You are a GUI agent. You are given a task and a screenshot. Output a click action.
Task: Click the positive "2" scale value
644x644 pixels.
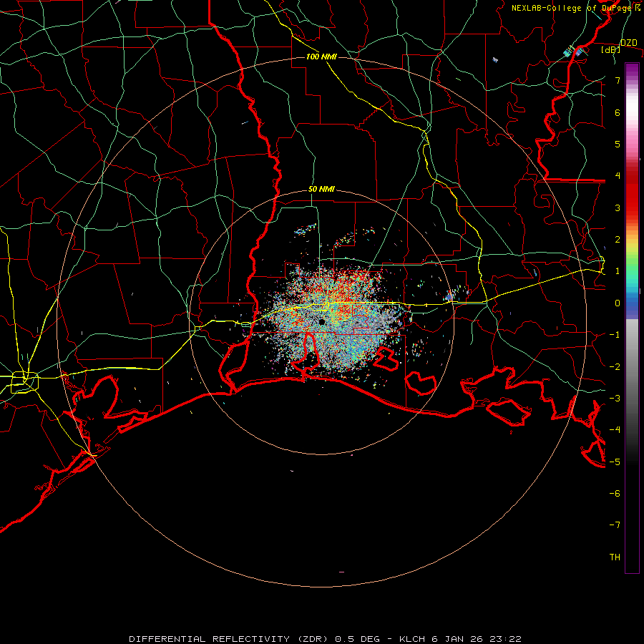(x=618, y=240)
